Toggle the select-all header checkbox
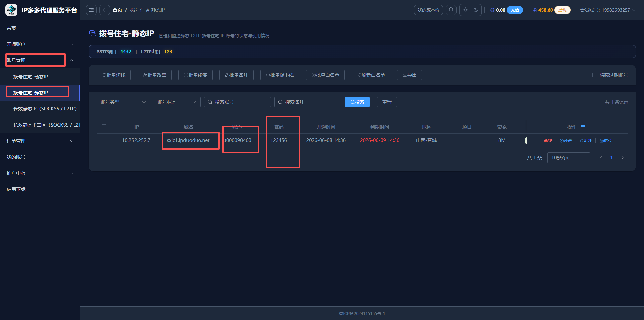 tap(104, 127)
